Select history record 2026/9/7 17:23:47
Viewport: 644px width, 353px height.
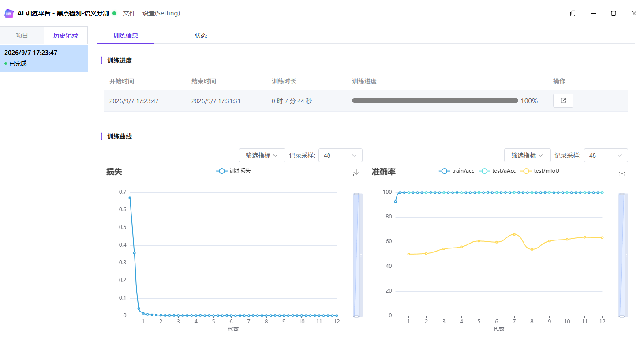tap(44, 58)
